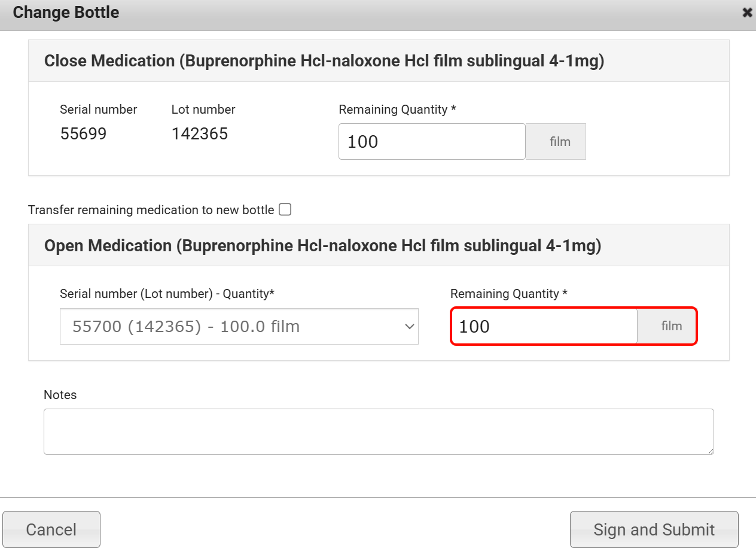Image resolution: width=756 pixels, height=551 pixels.
Task: Click the Open Medication section header
Action: pyautogui.click(x=322, y=246)
